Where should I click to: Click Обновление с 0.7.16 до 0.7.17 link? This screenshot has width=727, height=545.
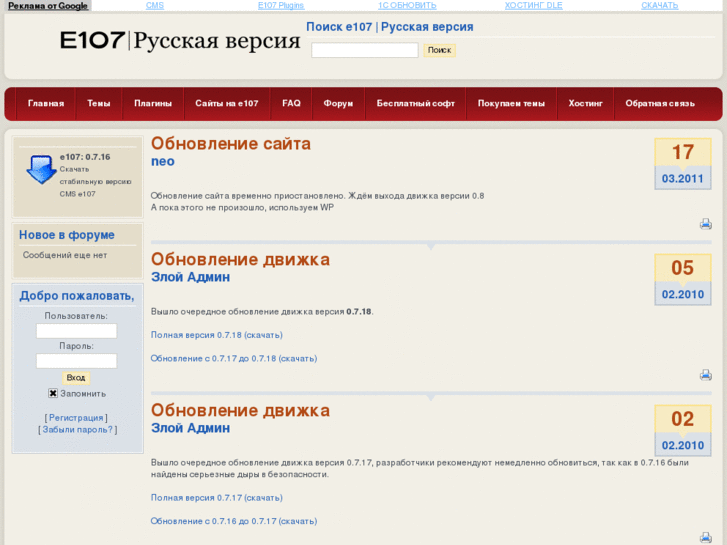(233, 521)
